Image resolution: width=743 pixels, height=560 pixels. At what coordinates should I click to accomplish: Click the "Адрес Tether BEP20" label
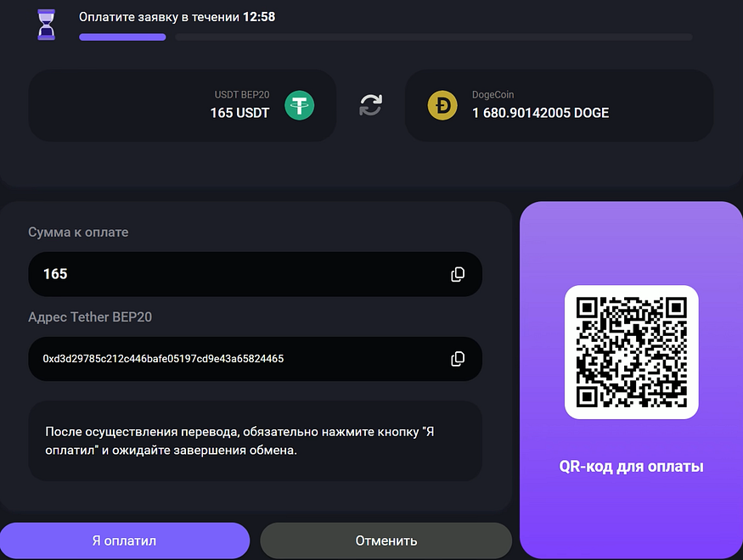[x=90, y=316]
